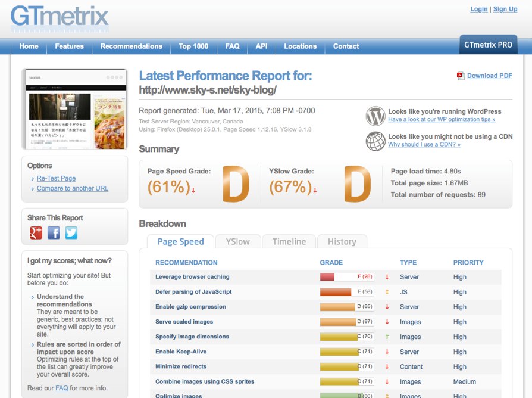Open the API navigation item
The height and width of the screenshot is (398, 532).
[x=262, y=46]
